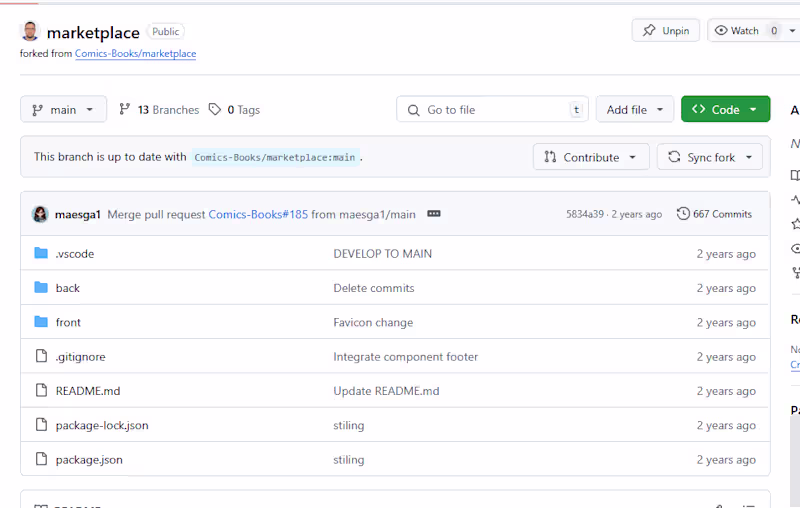The width and height of the screenshot is (800, 508).
Task: Click the eye icon in Watch button
Action: pos(720,31)
